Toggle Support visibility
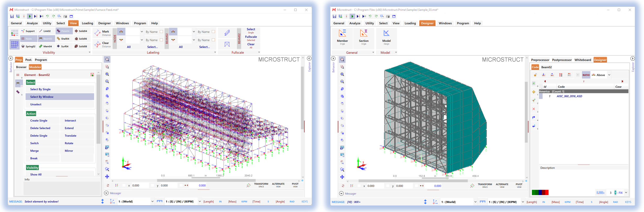Screen dimensions: 644x212 pos(28,31)
